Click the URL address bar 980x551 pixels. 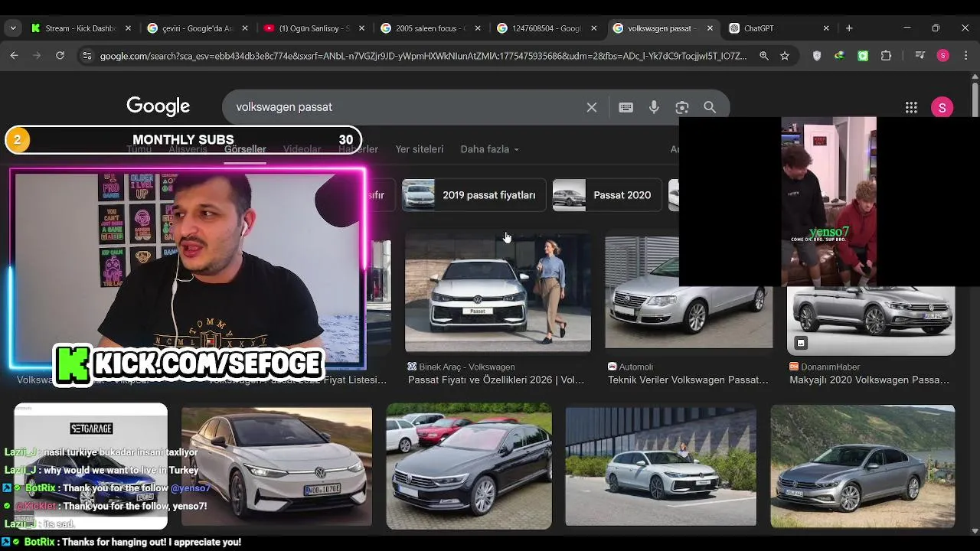(423, 56)
